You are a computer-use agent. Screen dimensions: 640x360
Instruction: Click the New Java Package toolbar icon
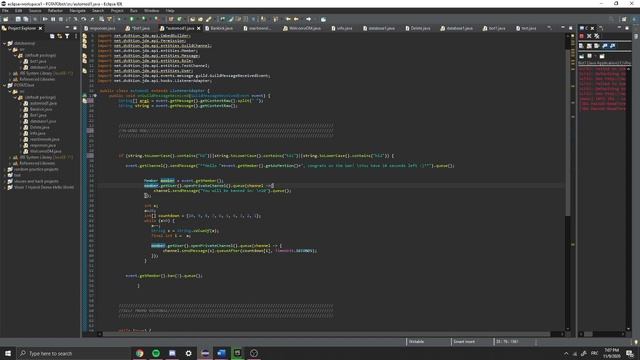(171, 19)
